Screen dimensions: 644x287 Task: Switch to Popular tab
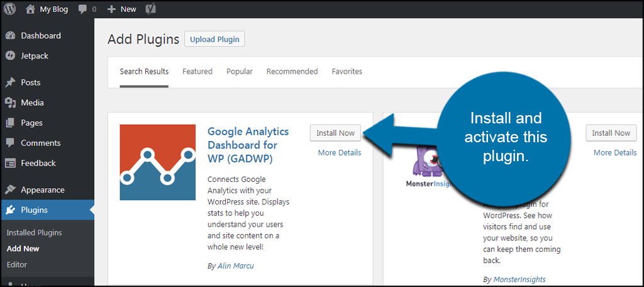coord(240,72)
